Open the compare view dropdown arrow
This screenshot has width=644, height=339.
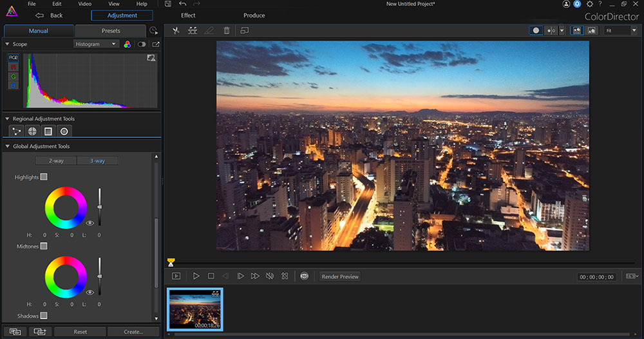[562, 30]
